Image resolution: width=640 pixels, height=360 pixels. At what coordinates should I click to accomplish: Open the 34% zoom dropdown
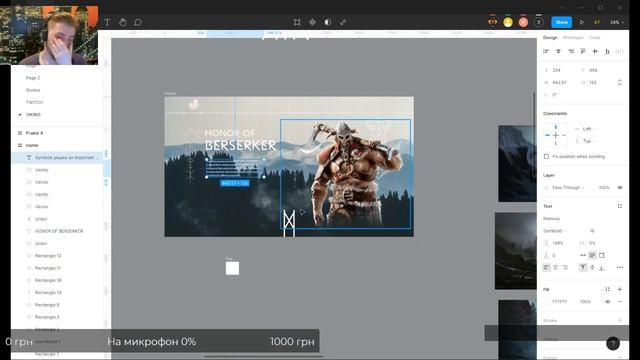(617, 22)
